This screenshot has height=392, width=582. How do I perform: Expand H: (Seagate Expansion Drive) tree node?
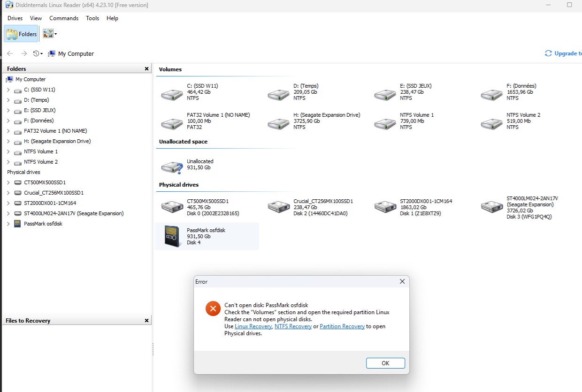[8, 141]
